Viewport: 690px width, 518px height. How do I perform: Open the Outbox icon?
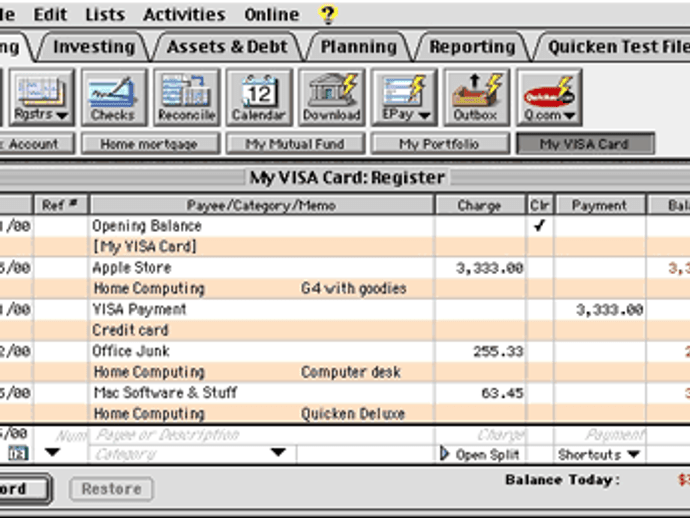pos(476,97)
